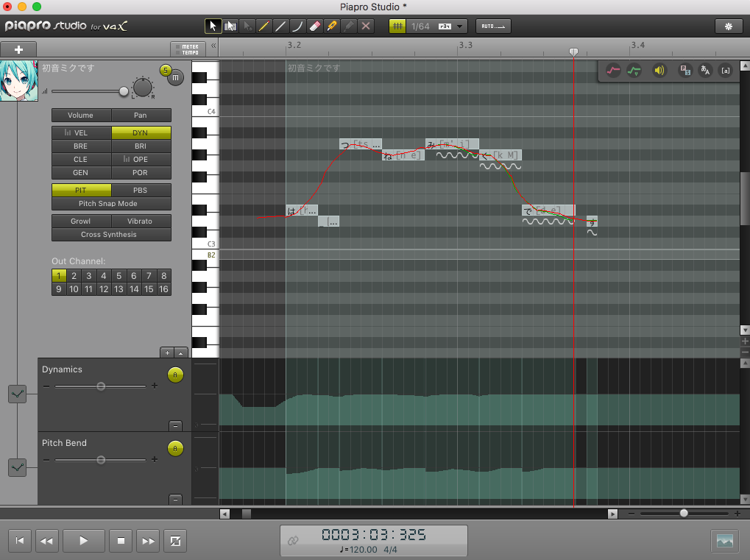
Task: Collapse the Dynamics lane with minus button
Action: [x=176, y=425]
